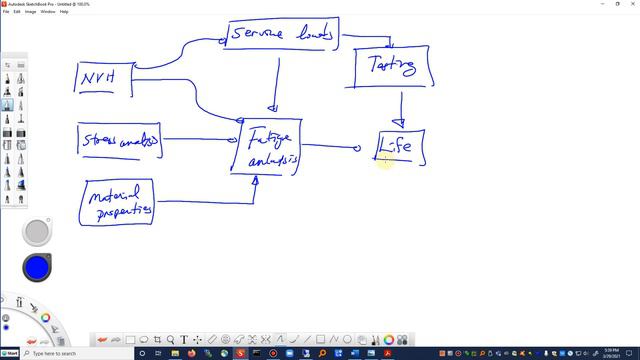Select the blue-tipped brush in palette

[x=21, y=185]
